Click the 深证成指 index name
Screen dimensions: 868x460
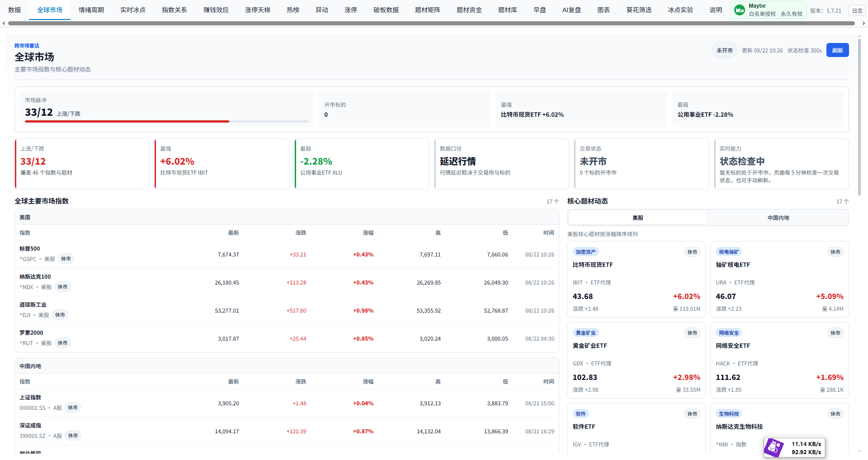tap(30, 425)
